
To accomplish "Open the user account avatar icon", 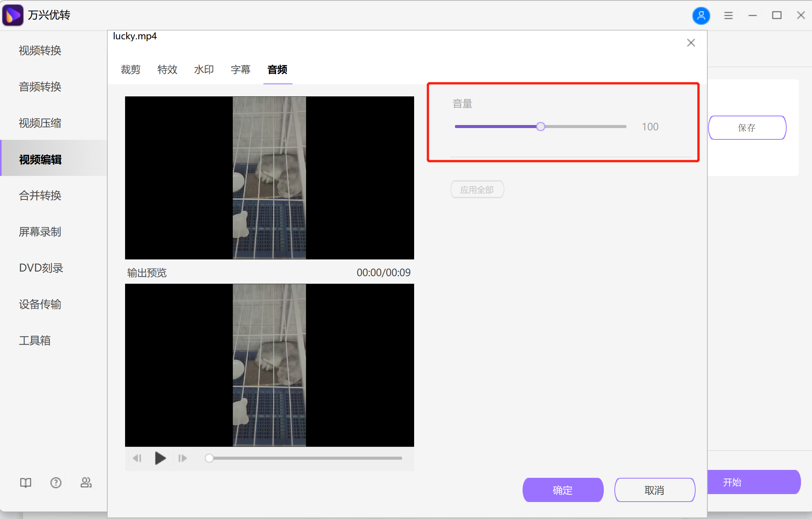I will click(701, 15).
